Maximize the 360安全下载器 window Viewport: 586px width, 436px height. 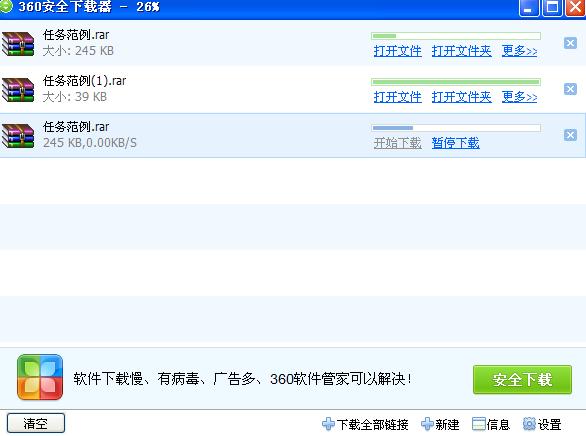click(x=552, y=7)
